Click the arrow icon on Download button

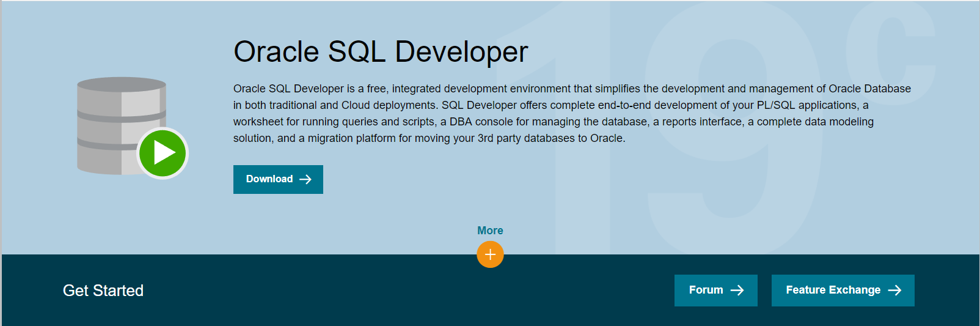[305, 179]
